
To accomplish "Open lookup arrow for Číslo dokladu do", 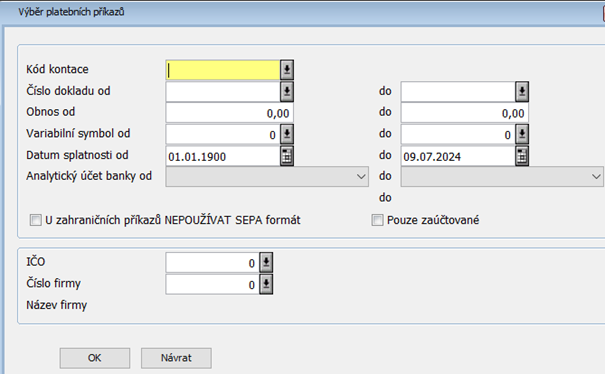I will point(522,91).
